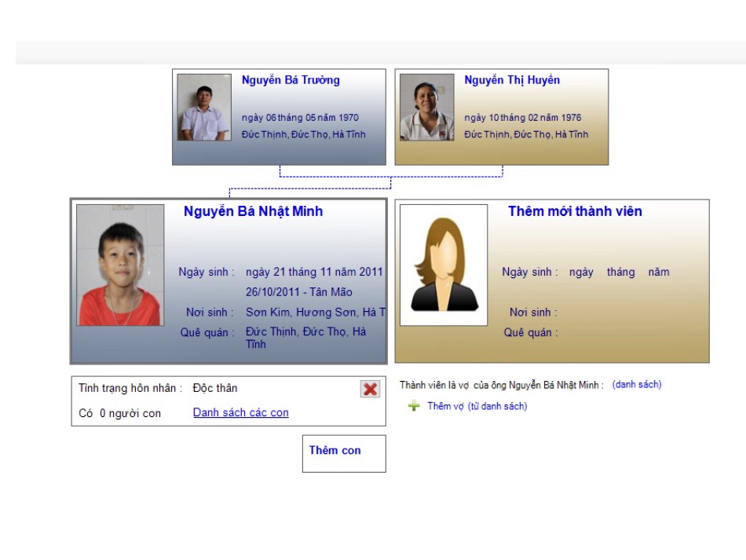
Task: Open the Nguyễn Thị Huyền name link
Action: (512, 80)
